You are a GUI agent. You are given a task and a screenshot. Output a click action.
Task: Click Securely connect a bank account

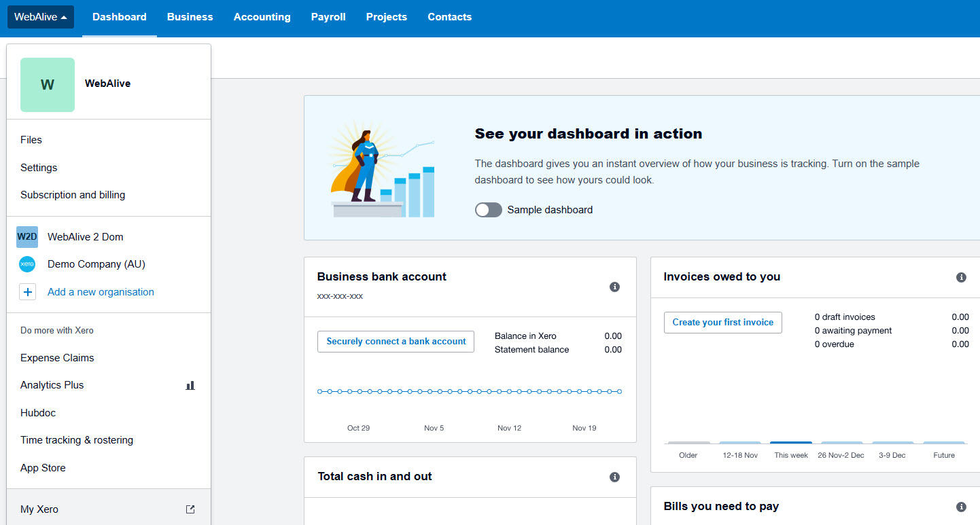(396, 342)
